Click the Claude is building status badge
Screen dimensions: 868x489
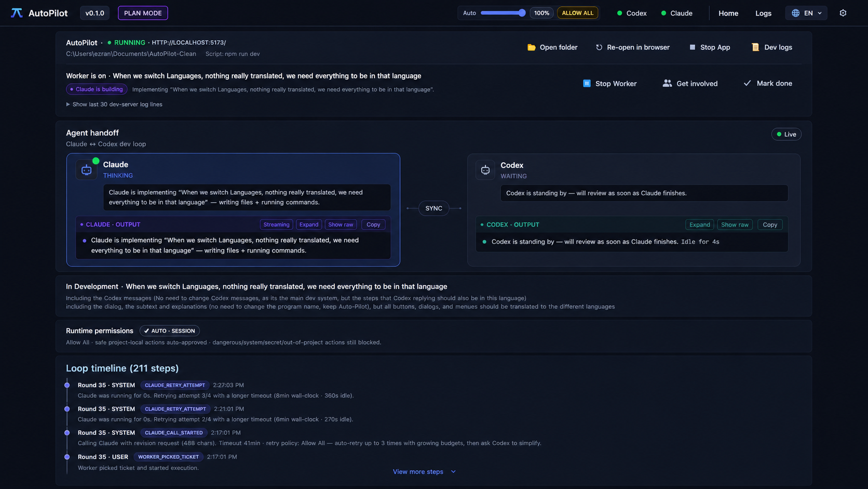click(x=97, y=89)
